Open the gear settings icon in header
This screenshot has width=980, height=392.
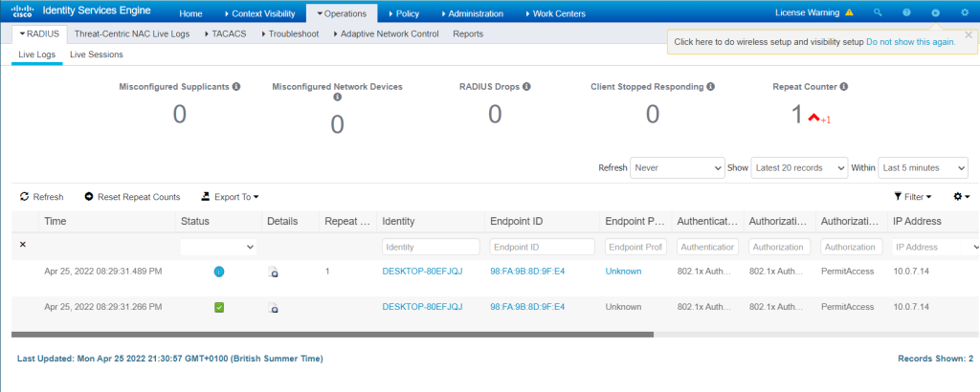(965, 12)
